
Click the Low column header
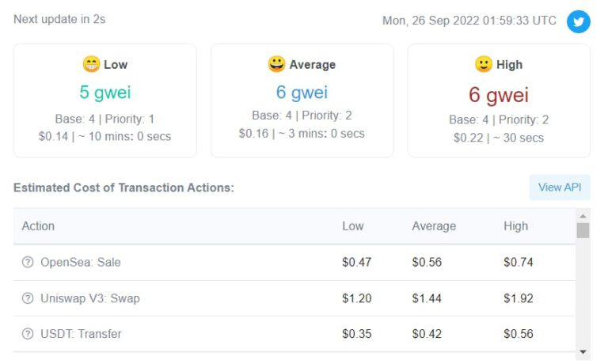point(352,226)
